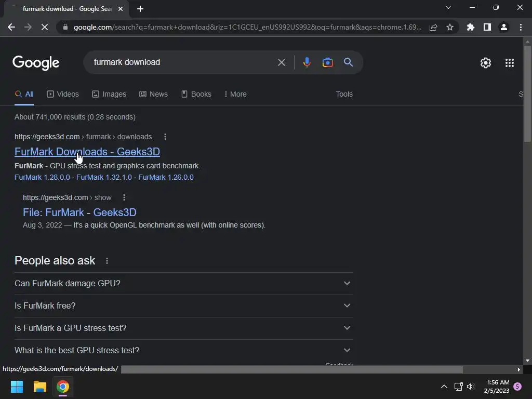Open the tab search chevron
Screen dimensions: 532x399
coord(448,7)
